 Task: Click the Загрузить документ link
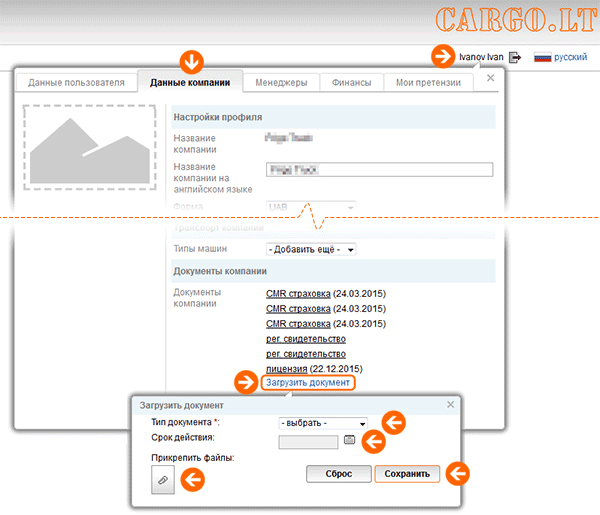coord(308,383)
